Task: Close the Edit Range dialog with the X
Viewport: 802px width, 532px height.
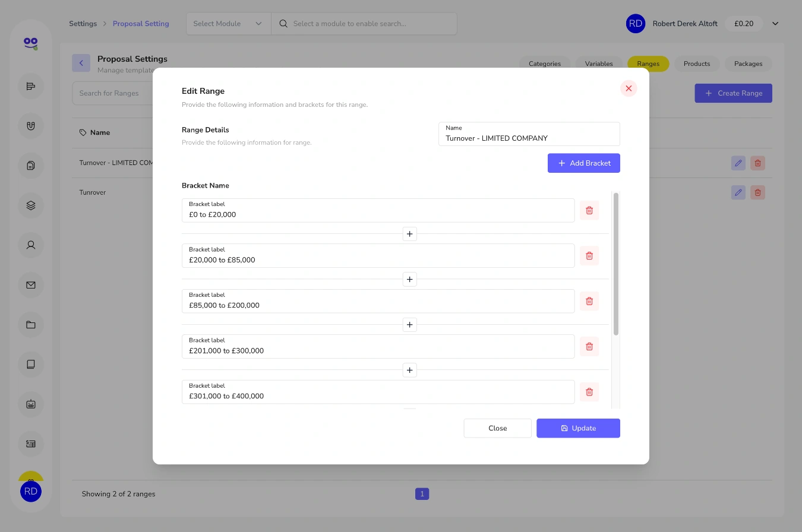Action: 629,88
